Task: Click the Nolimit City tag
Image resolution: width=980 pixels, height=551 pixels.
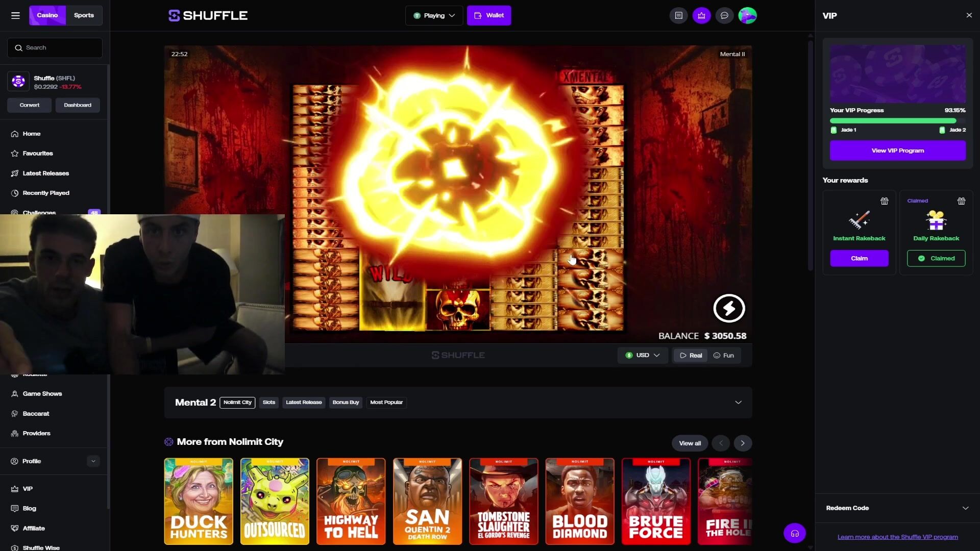Action: click(x=237, y=403)
